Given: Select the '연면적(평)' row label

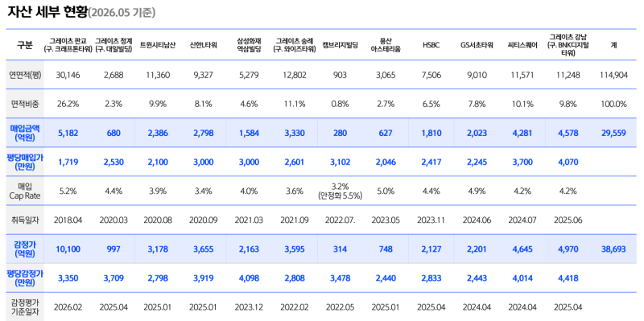Looking at the screenshot, I should 25,75.
